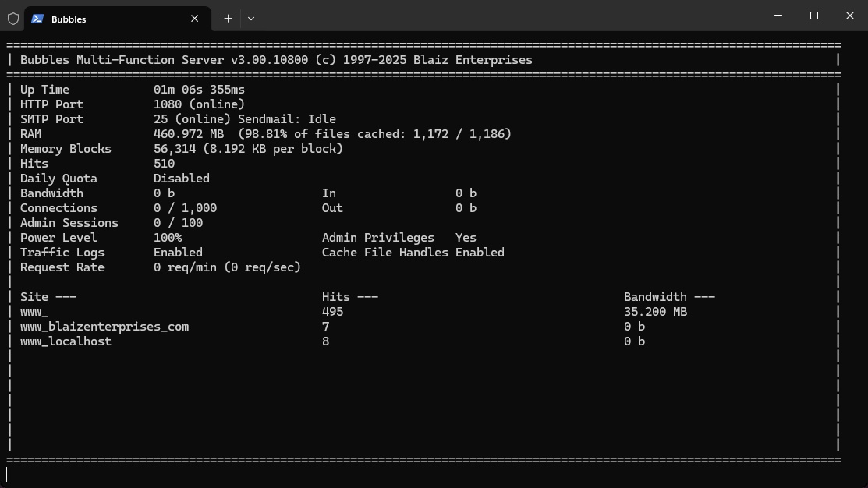Click the PowerShell icon on Bubbles tab
The image size is (868, 488).
37,19
